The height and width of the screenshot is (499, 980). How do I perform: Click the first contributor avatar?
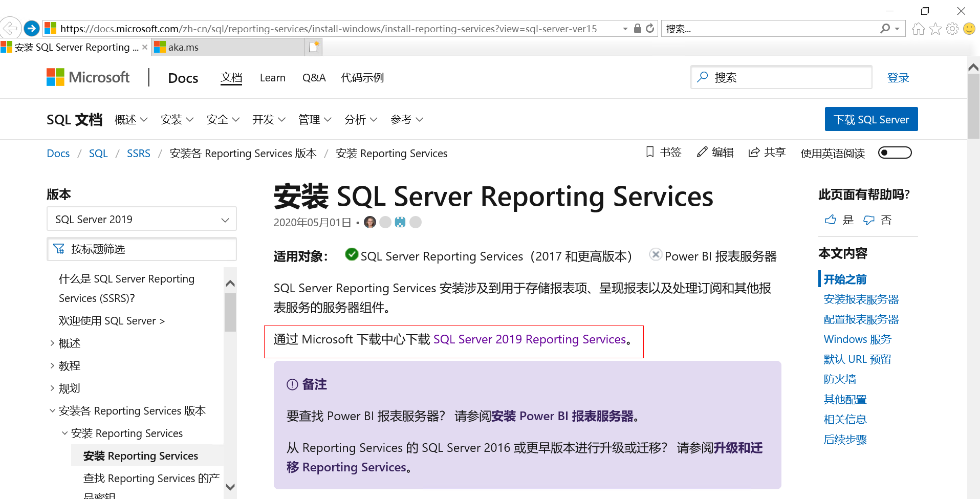pyautogui.click(x=370, y=222)
